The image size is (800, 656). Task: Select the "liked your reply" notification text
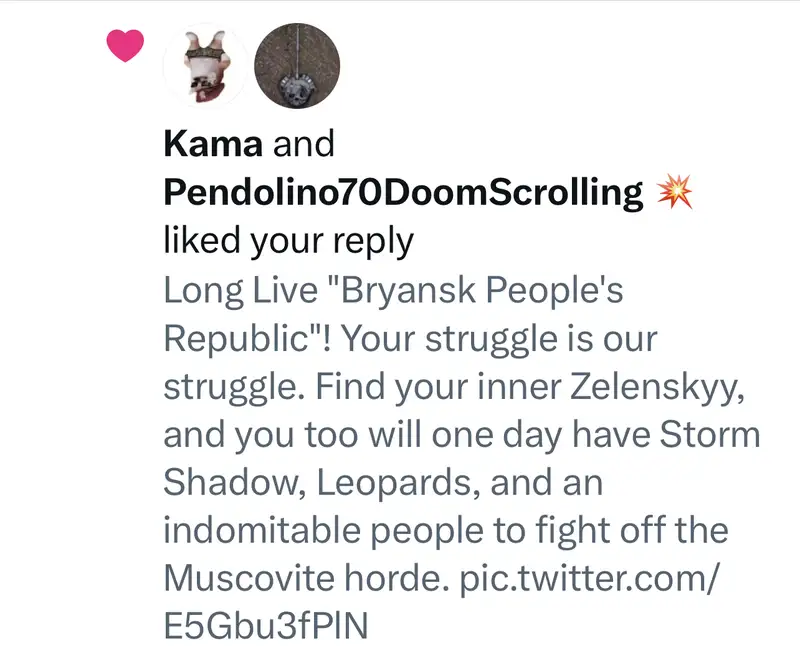pos(288,241)
